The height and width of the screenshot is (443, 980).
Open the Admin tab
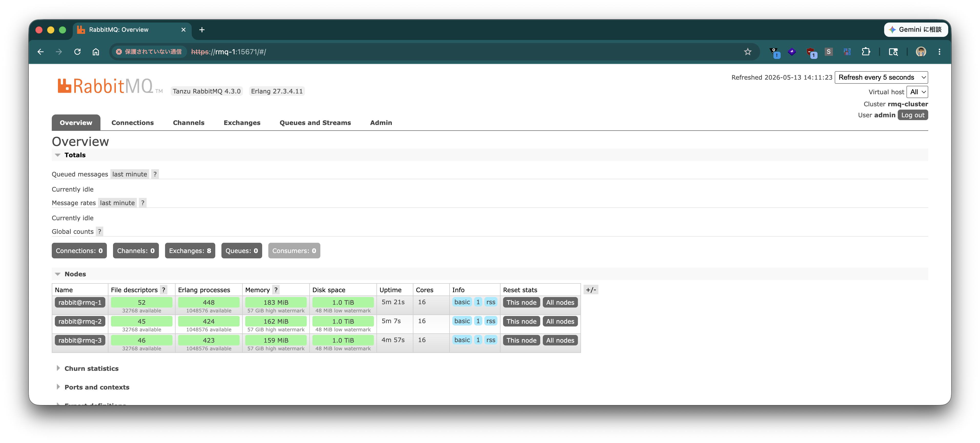tap(381, 122)
